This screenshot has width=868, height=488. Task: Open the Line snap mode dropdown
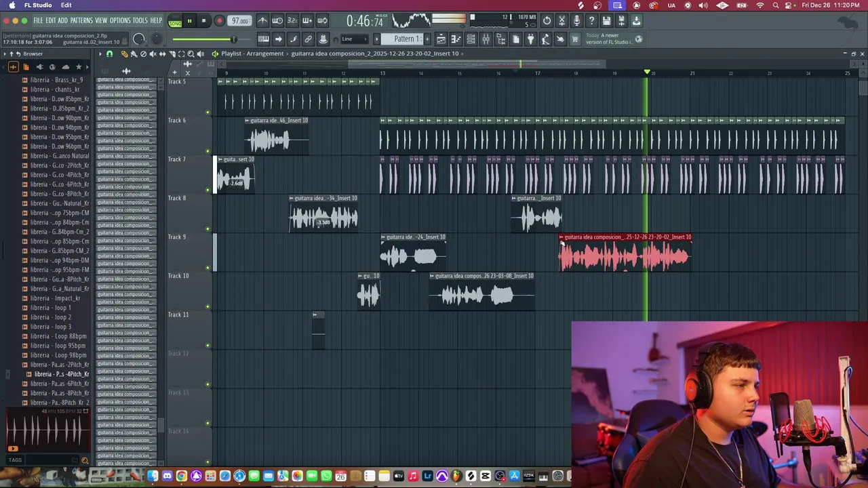[353, 39]
